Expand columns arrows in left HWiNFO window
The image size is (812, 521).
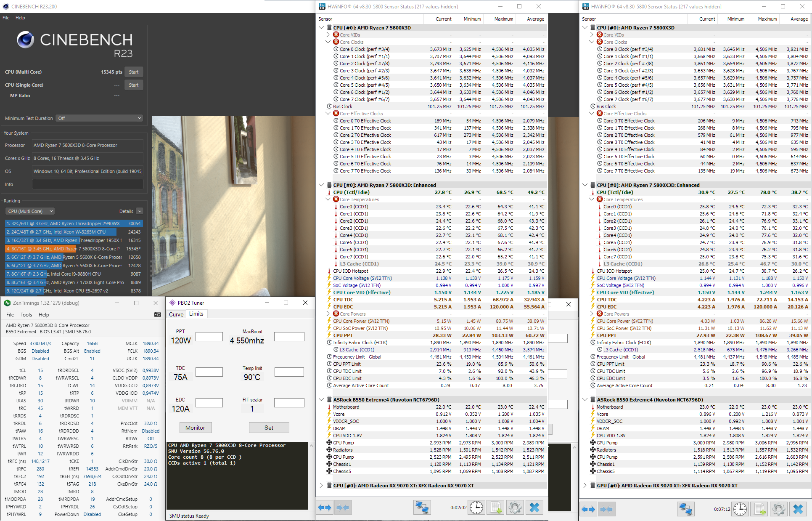325,508
